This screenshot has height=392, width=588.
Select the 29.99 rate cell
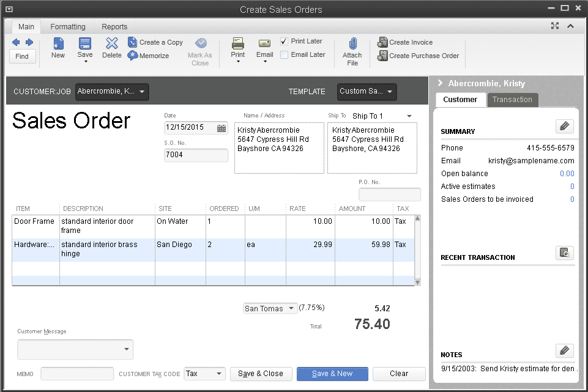[310, 250]
